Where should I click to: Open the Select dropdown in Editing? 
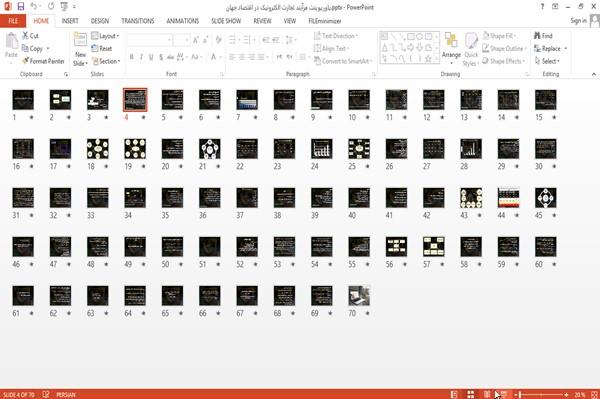pos(547,61)
